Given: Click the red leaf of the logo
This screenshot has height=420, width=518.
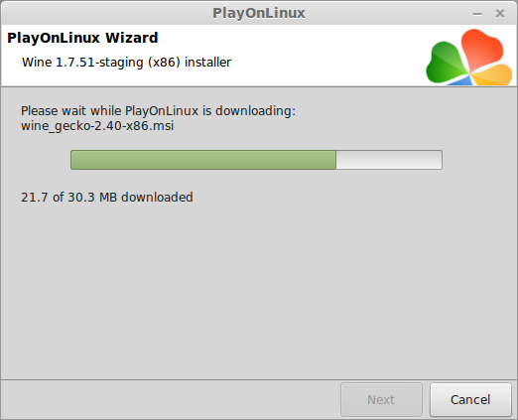Looking at the screenshot, I should coord(481,49).
